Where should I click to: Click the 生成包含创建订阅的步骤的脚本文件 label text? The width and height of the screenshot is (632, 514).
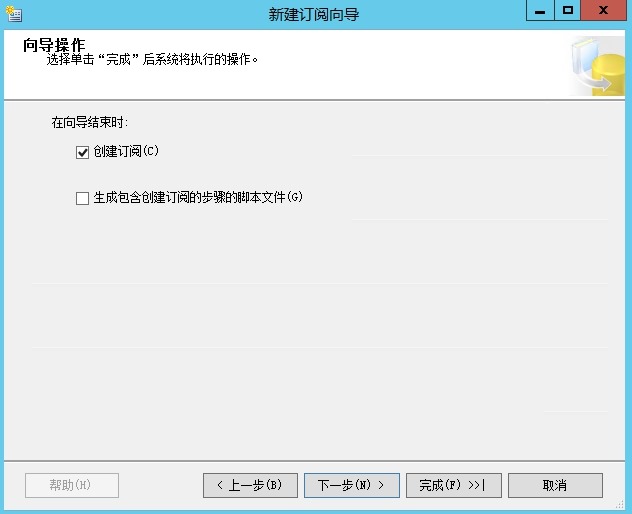pyautogui.click(x=197, y=198)
